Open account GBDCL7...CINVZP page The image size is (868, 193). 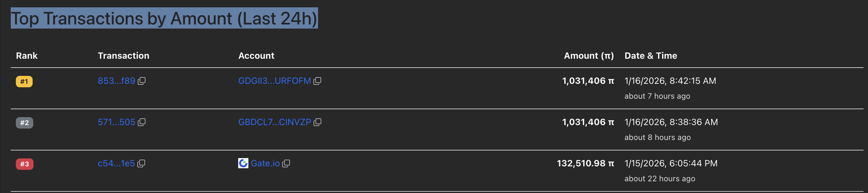click(274, 122)
